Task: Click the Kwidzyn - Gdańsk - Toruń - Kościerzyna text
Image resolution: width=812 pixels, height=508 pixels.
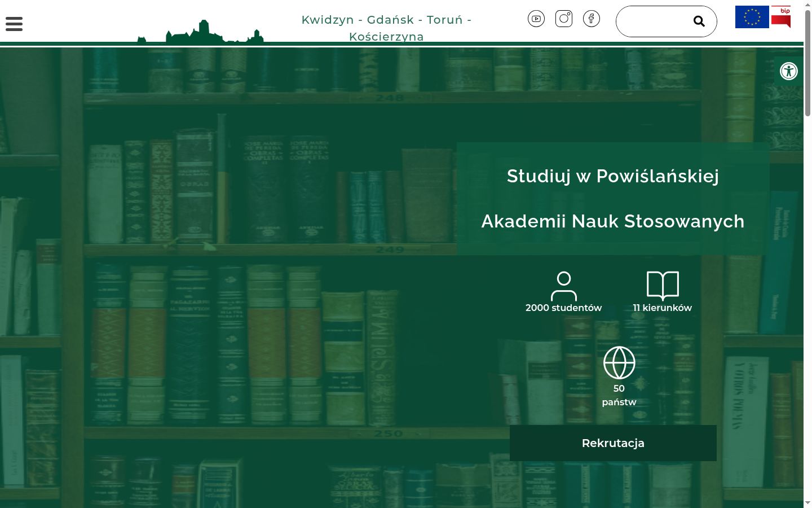Action: tap(386, 28)
